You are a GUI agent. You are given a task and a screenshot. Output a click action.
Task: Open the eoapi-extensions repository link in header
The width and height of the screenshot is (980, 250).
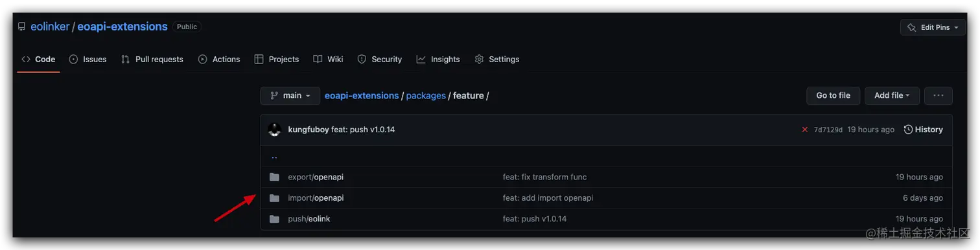coord(122,27)
